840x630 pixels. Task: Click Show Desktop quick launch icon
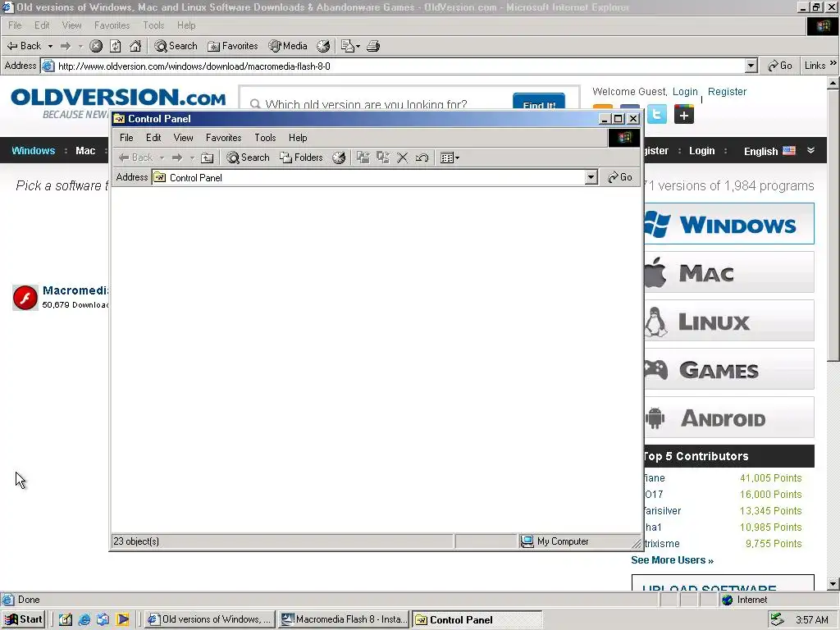pos(65,619)
